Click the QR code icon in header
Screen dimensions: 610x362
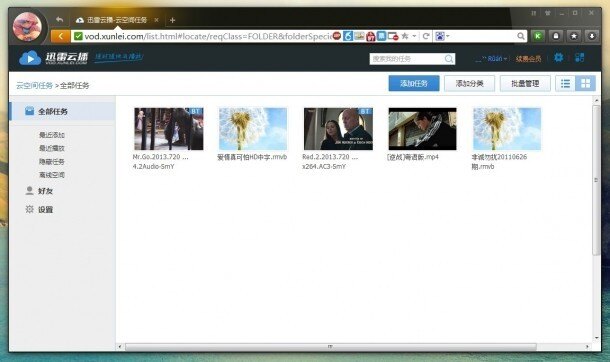click(x=580, y=58)
